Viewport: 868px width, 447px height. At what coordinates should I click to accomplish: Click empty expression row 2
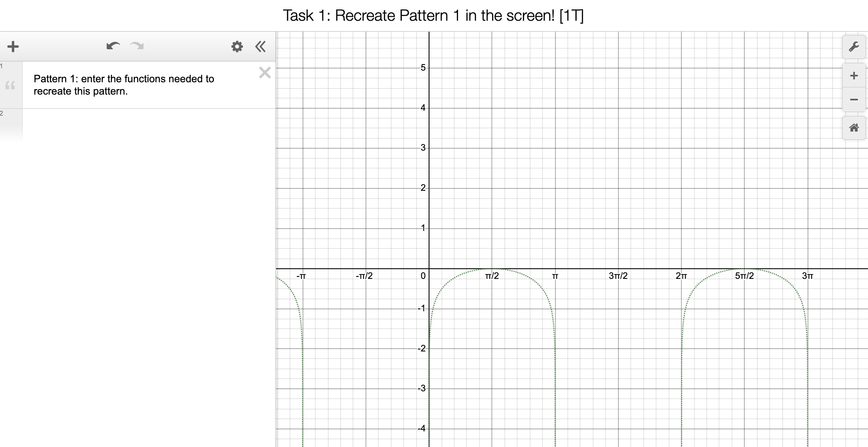click(x=135, y=121)
